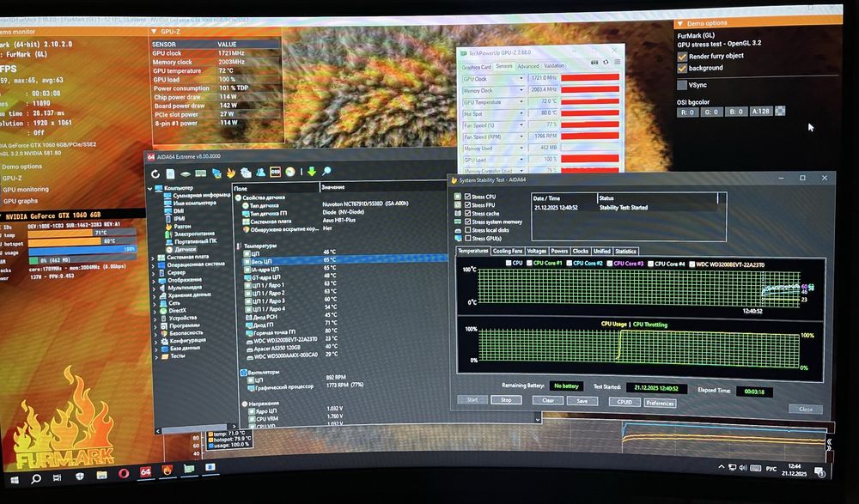Open the Windows Start menu
The image size is (859, 504).
(15, 479)
